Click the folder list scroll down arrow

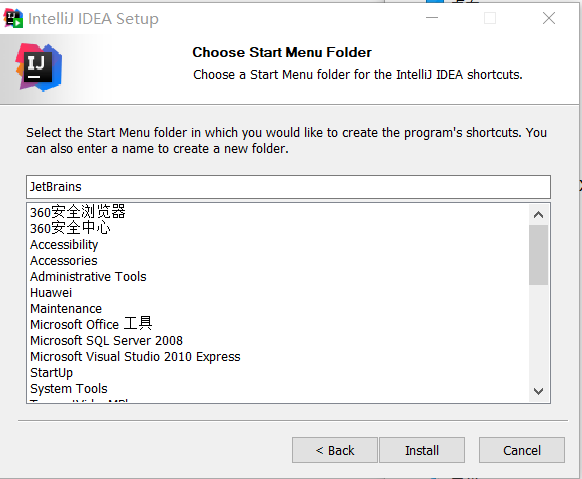point(538,391)
